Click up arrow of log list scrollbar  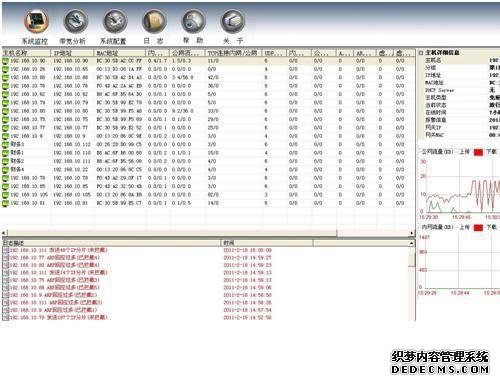(x=412, y=243)
